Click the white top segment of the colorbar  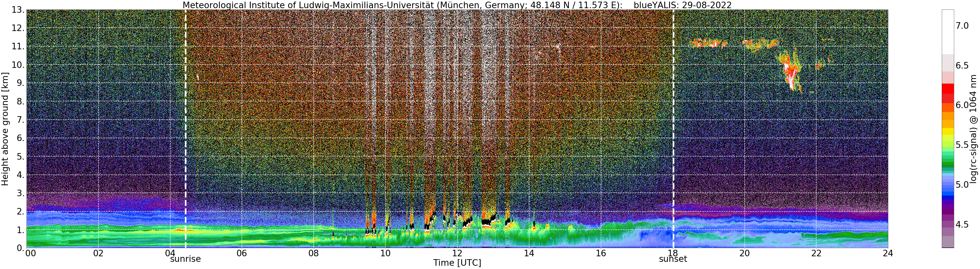pos(948,32)
